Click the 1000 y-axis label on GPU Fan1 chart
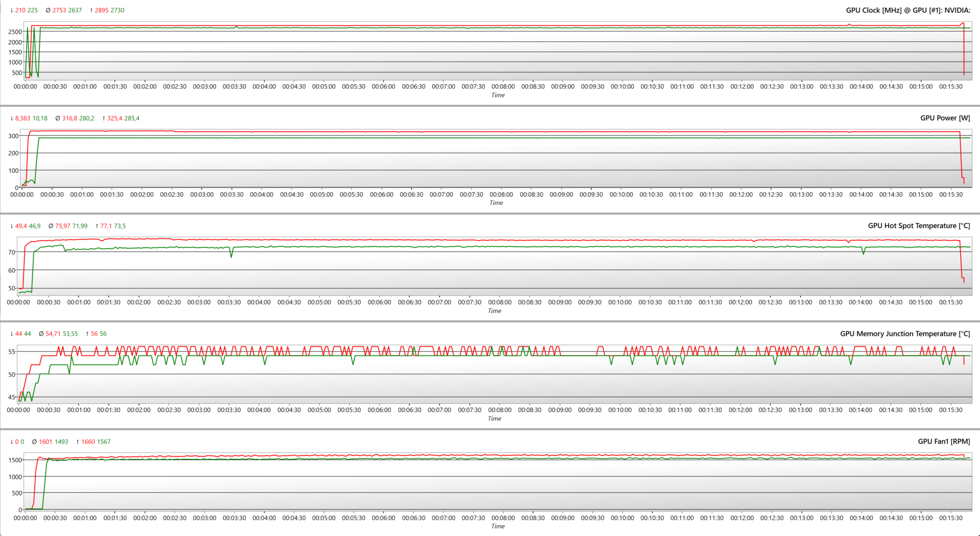 15,477
